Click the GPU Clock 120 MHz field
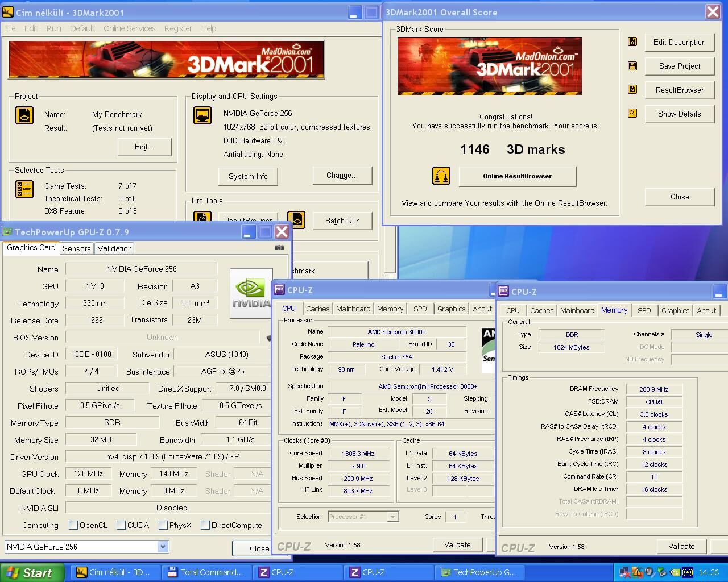This screenshot has height=582, width=728. (x=88, y=473)
